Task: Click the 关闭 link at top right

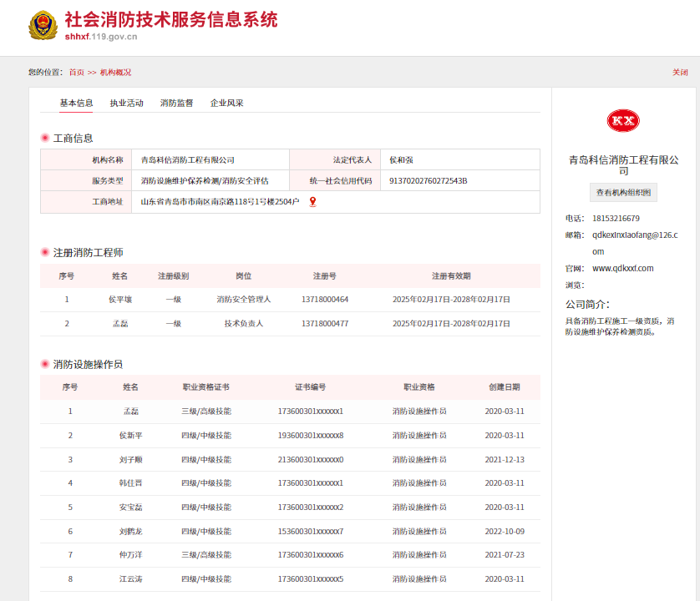Action: tap(680, 73)
